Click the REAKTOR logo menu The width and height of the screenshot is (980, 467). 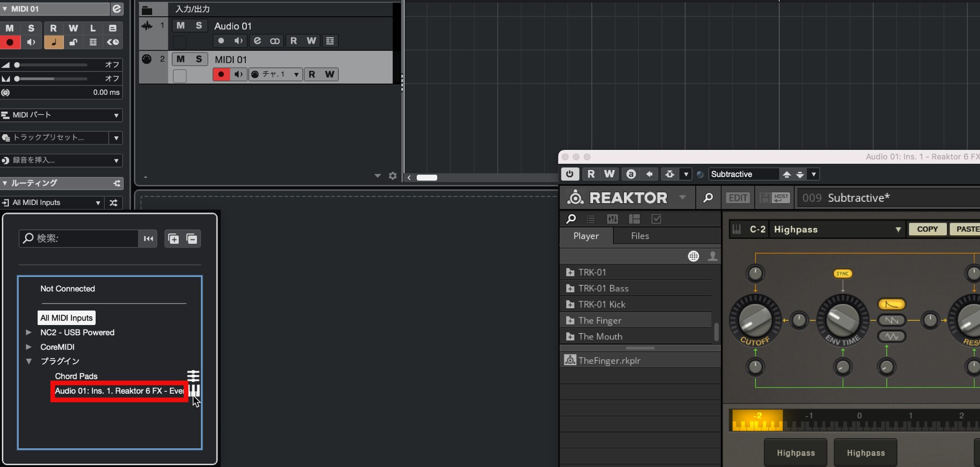pos(626,198)
